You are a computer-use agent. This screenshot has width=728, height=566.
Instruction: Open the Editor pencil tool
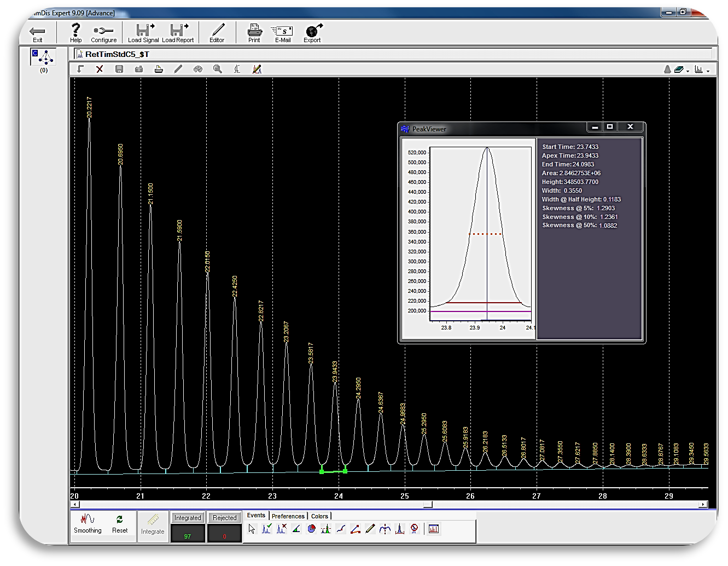(x=217, y=32)
